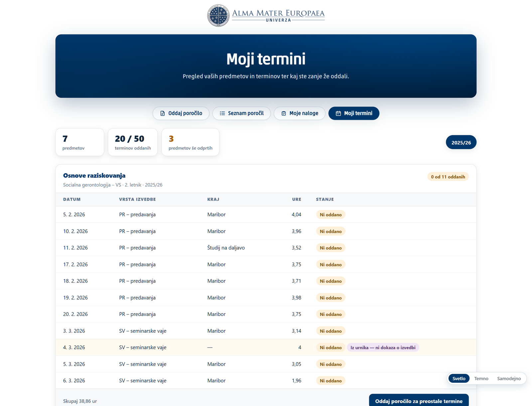The image size is (532, 406).
Task: Click the 0 od 11 oddanih badge
Action: [x=448, y=177]
